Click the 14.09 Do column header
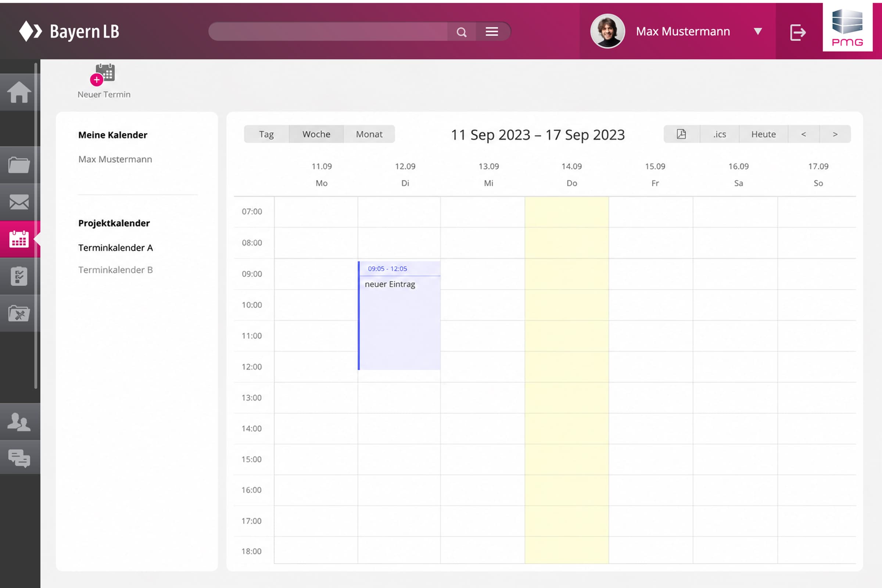 [x=571, y=175]
